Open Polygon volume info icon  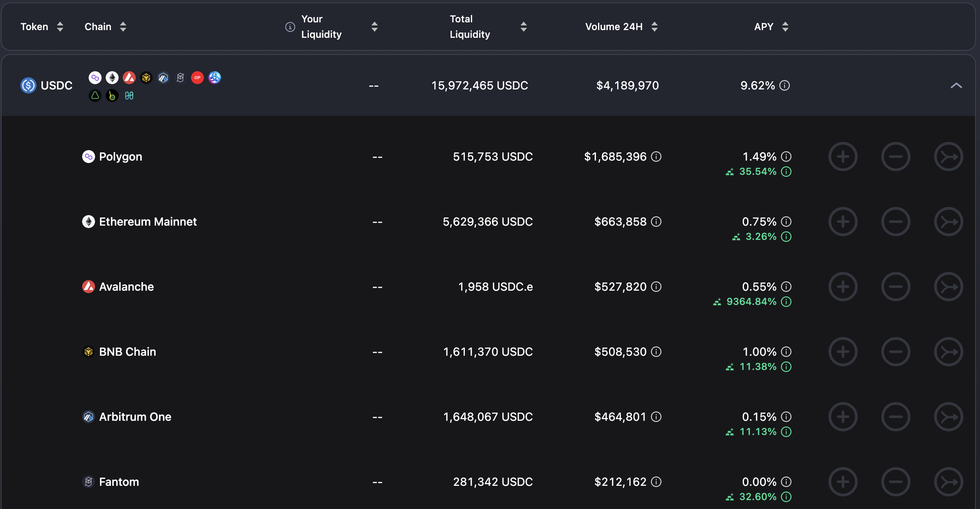pyautogui.click(x=656, y=157)
